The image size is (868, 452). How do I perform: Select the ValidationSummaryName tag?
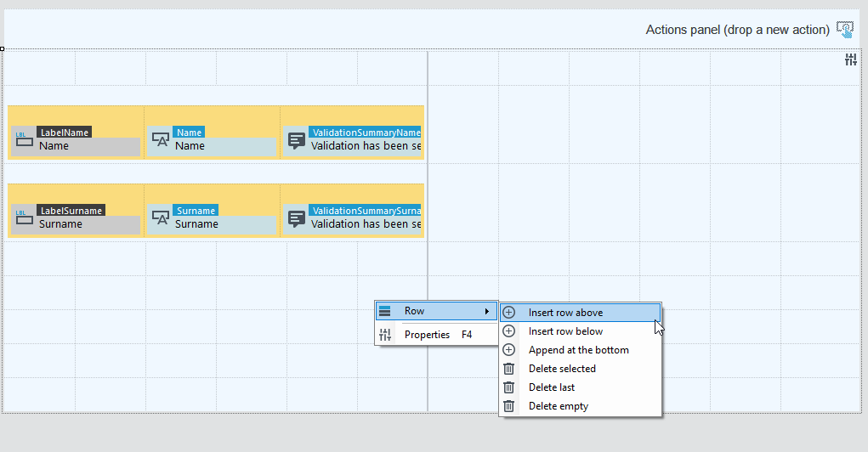pyautogui.click(x=366, y=133)
